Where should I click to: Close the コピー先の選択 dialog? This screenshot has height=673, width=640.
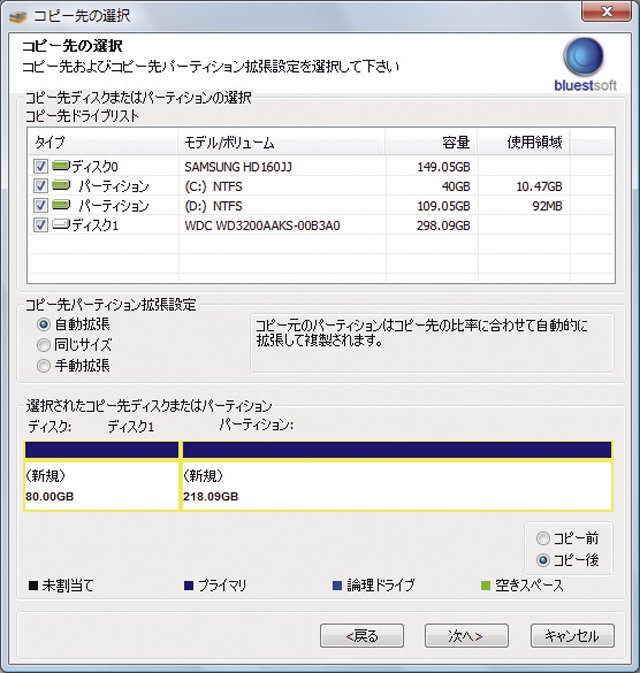(607, 11)
